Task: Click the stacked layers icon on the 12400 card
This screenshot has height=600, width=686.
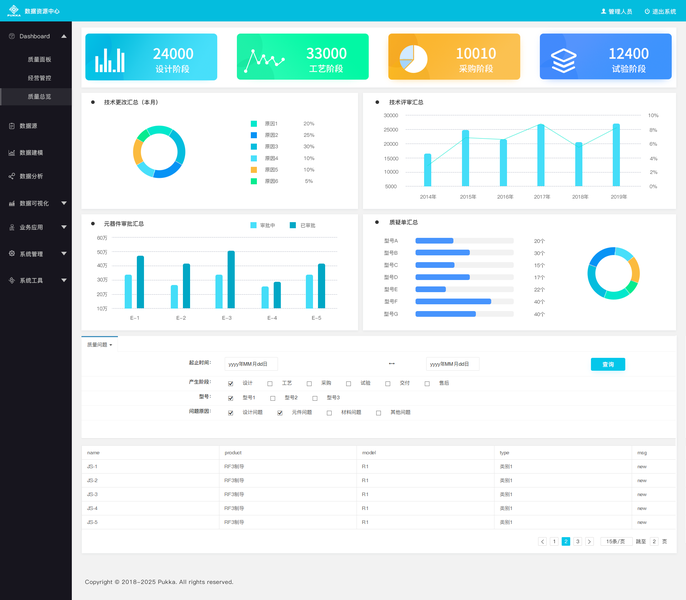Action: (564, 61)
